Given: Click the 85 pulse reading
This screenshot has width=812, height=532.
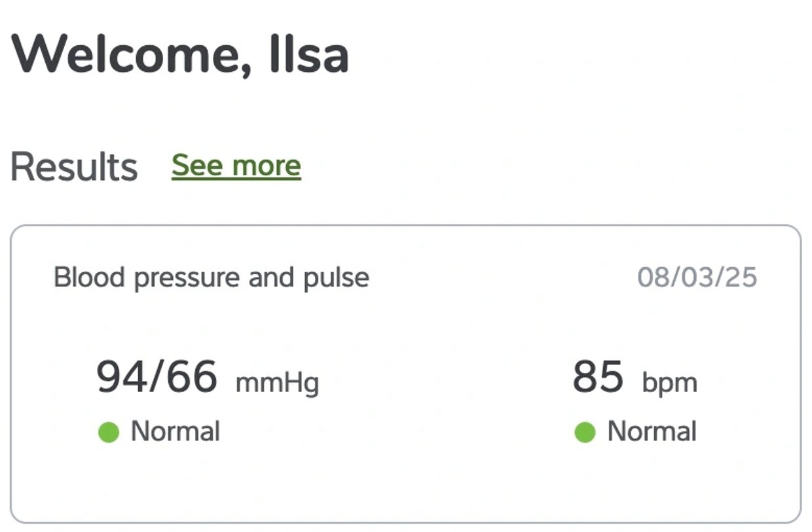Looking at the screenshot, I should (598, 377).
